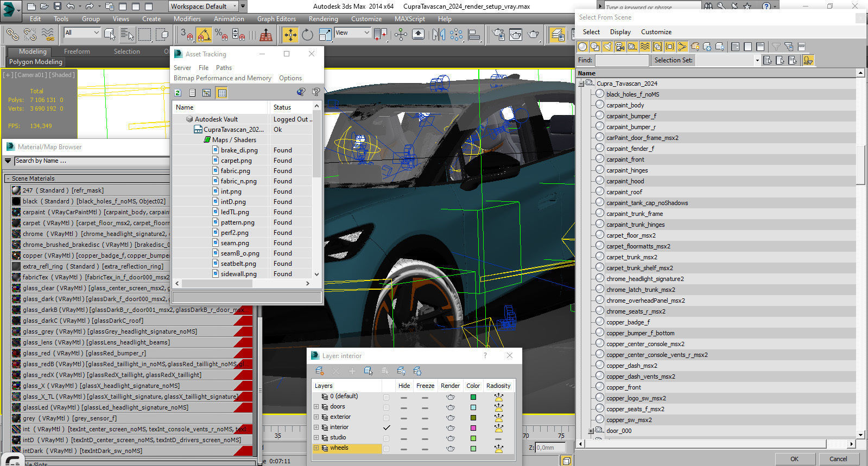The width and height of the screenshot is (868, 466).
Task: Click Create New Layer icon in Layer dialog
Action: point(320,371)
